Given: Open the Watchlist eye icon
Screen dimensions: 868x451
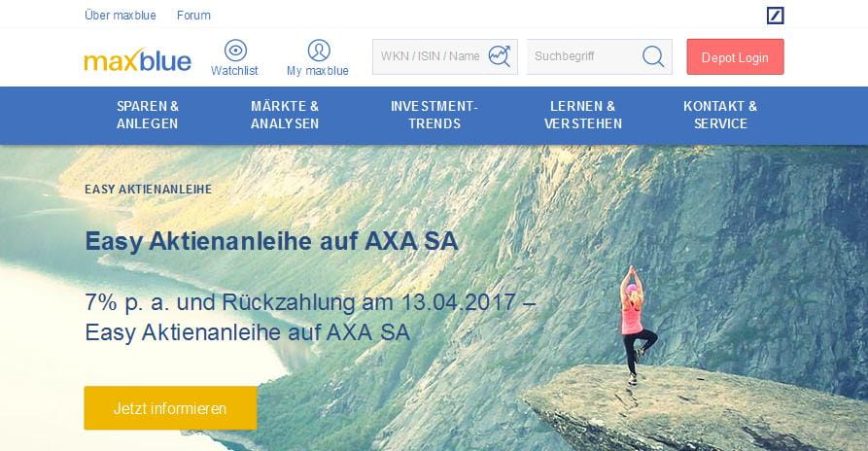Looking at the screenshot, I should tap(235, 51).
